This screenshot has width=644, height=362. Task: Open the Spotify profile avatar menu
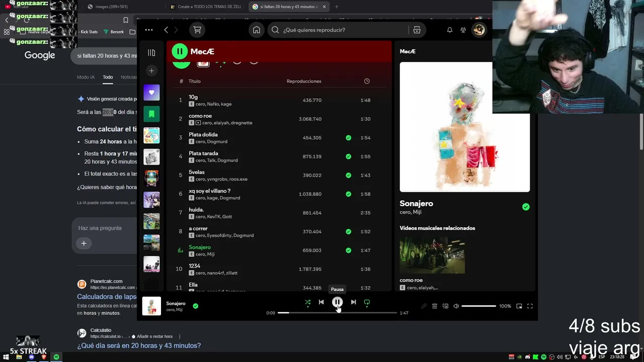pos(479,30)
